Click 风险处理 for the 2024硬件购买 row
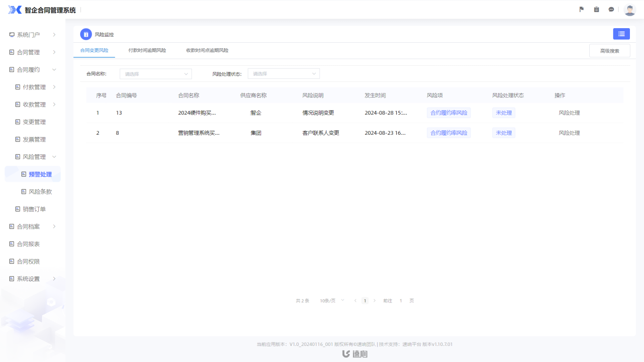The width and height of the screenshot is (644, 362). (x=569, y=113)
